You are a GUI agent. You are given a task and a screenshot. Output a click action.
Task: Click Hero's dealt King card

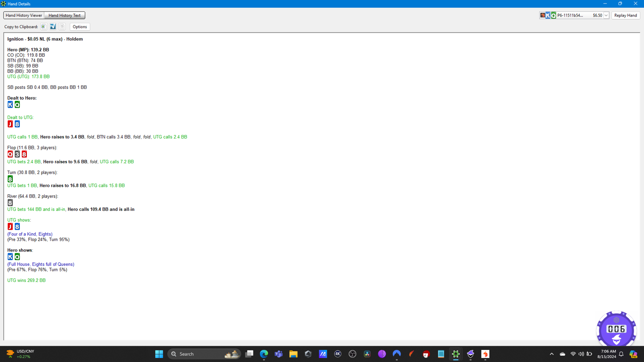click(x=10, y=105)
